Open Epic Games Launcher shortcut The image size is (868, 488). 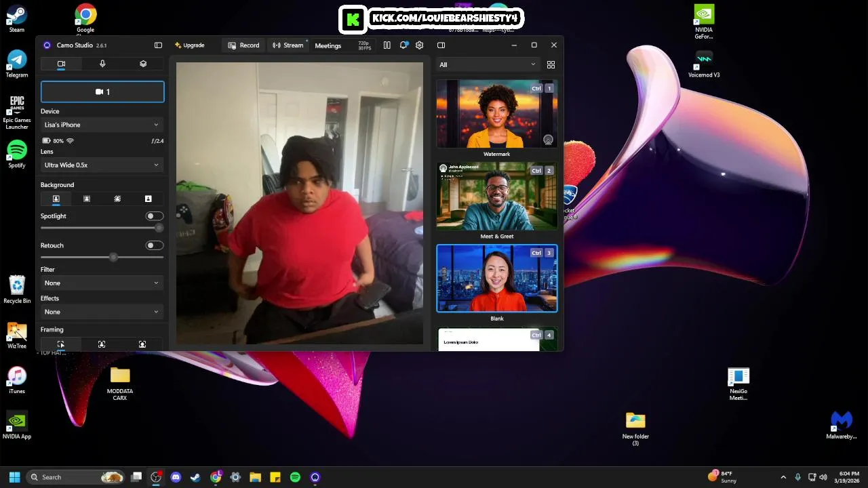[17, 112]
